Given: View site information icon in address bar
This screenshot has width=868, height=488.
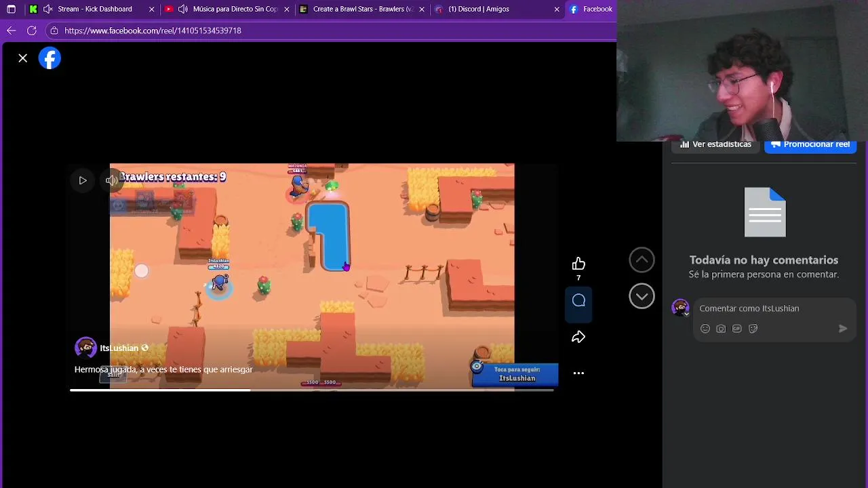Looking at the screenshot, I should click(x=54, y=30).
